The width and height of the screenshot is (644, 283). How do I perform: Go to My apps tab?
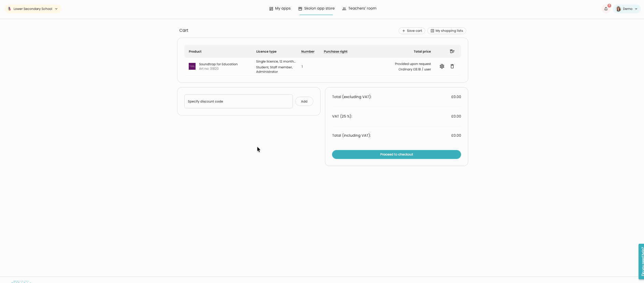coord(280,9)
